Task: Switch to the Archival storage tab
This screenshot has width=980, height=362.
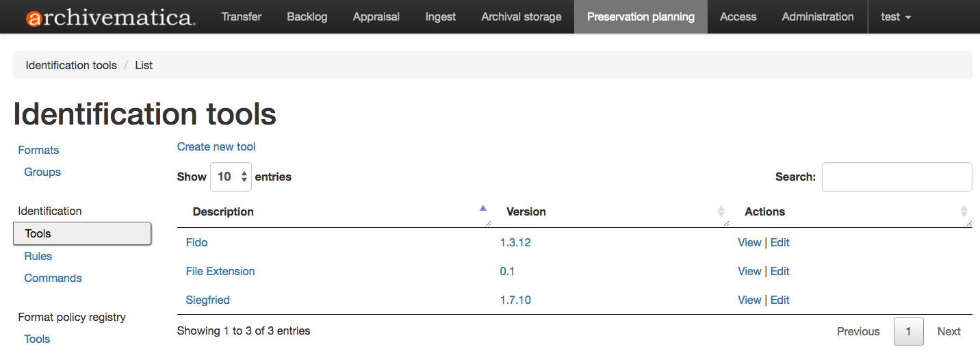Action: 521,17
